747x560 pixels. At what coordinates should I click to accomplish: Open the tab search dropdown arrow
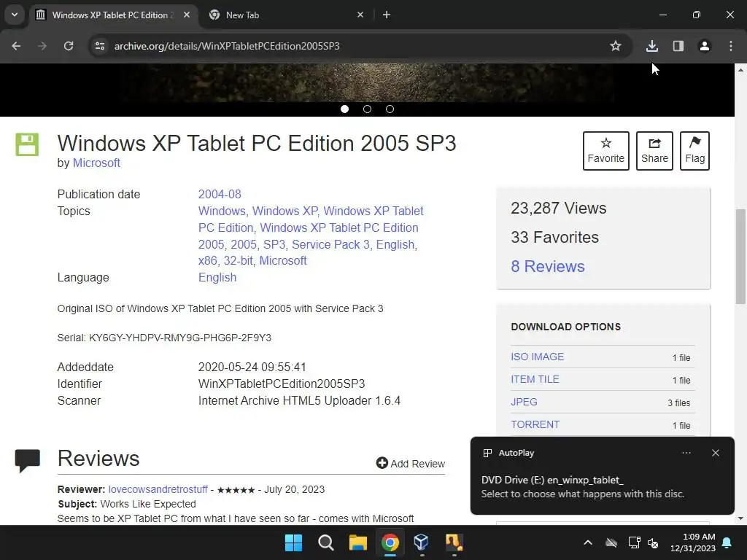coord(15,15)
